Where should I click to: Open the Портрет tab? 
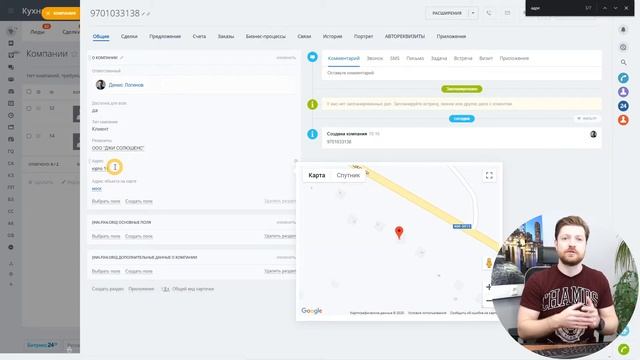tap(363, 36)
